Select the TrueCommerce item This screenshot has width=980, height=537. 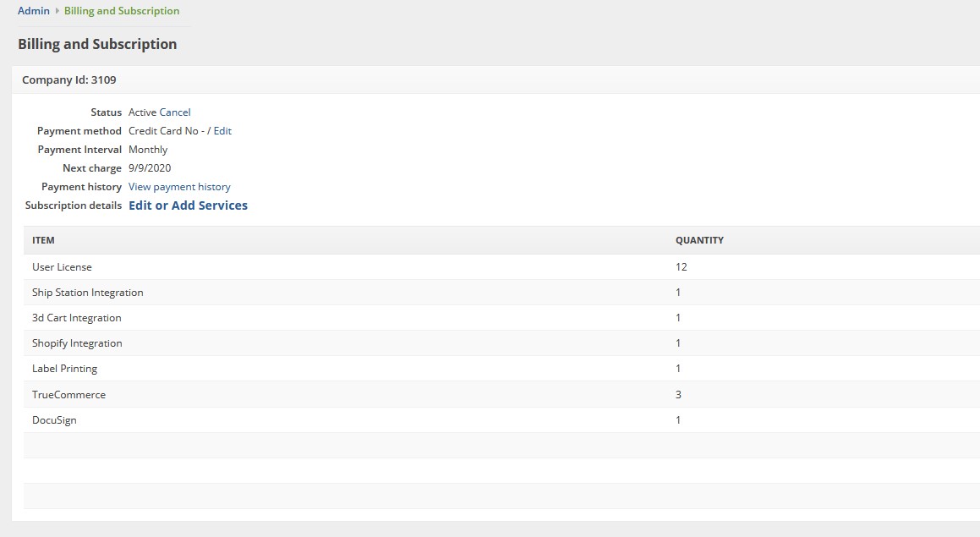[68, 394]
